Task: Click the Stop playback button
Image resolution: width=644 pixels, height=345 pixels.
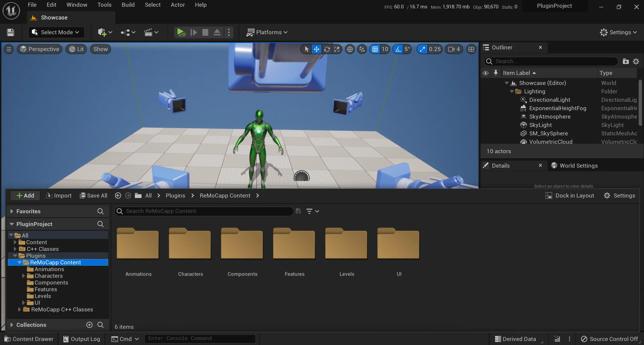Action: 205,32
